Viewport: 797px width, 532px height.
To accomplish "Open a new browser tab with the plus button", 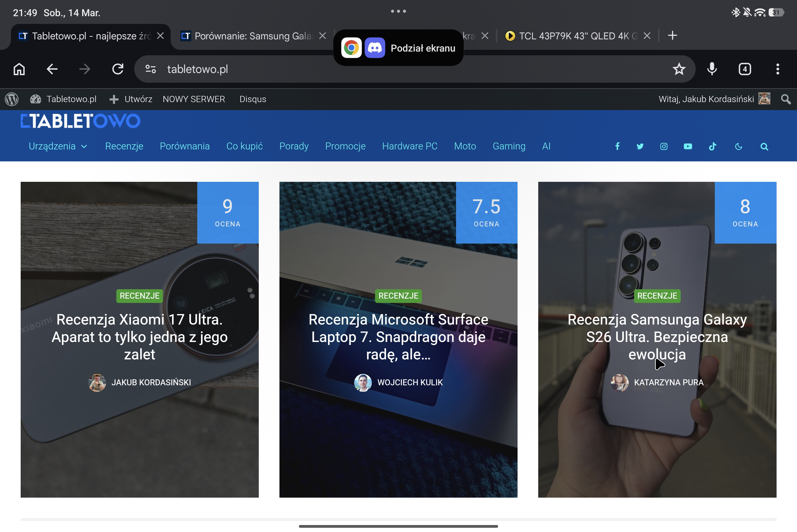I will pyautogui.click(x=672, y=36).
